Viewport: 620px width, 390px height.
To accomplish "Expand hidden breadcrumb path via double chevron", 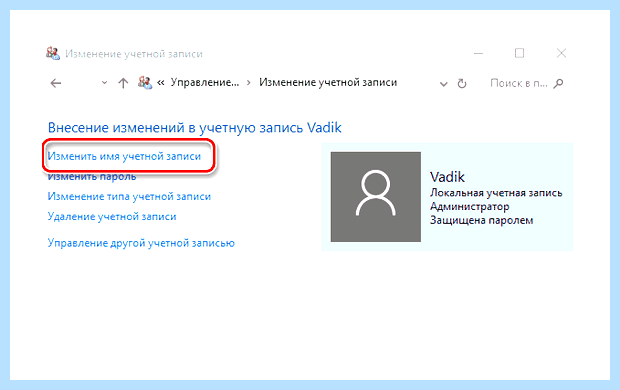I will [161, 83].
